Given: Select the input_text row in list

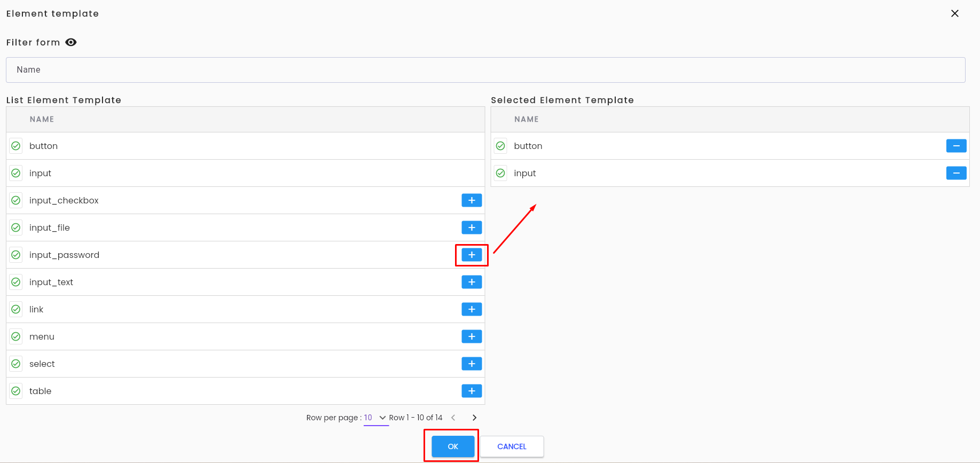Looking at the screenshot, I should (x=246, y=282).
